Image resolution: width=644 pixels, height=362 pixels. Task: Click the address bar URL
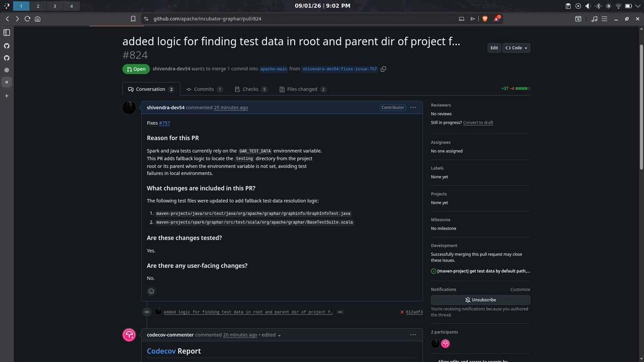click(x=207, y=18)
